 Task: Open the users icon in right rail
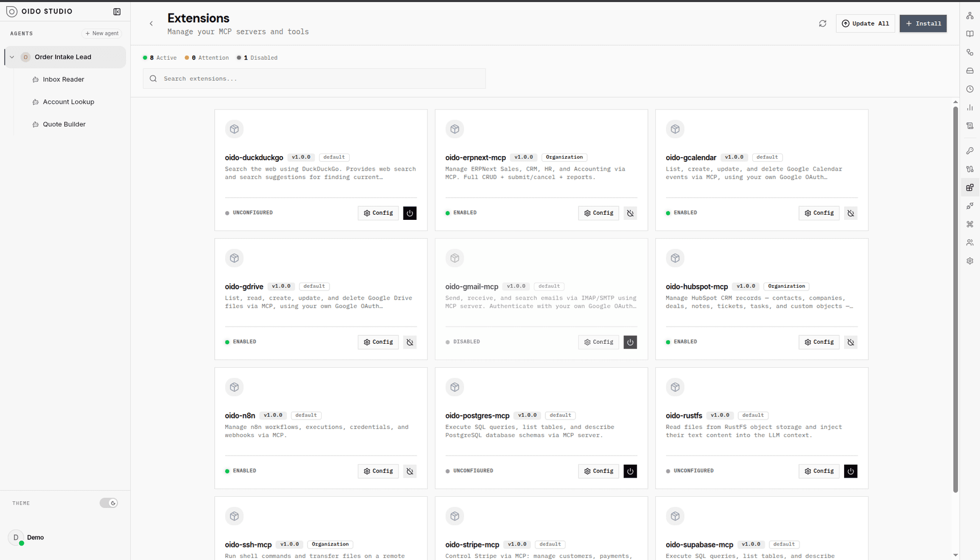tap(970, 243)
